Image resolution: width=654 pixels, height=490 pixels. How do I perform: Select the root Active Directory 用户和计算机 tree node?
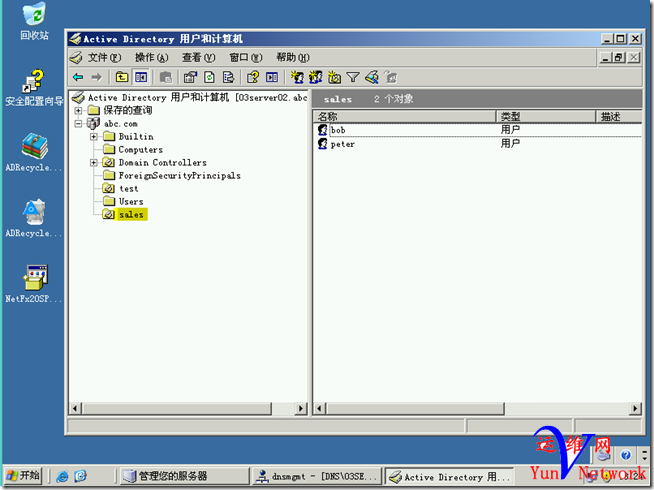189,98
